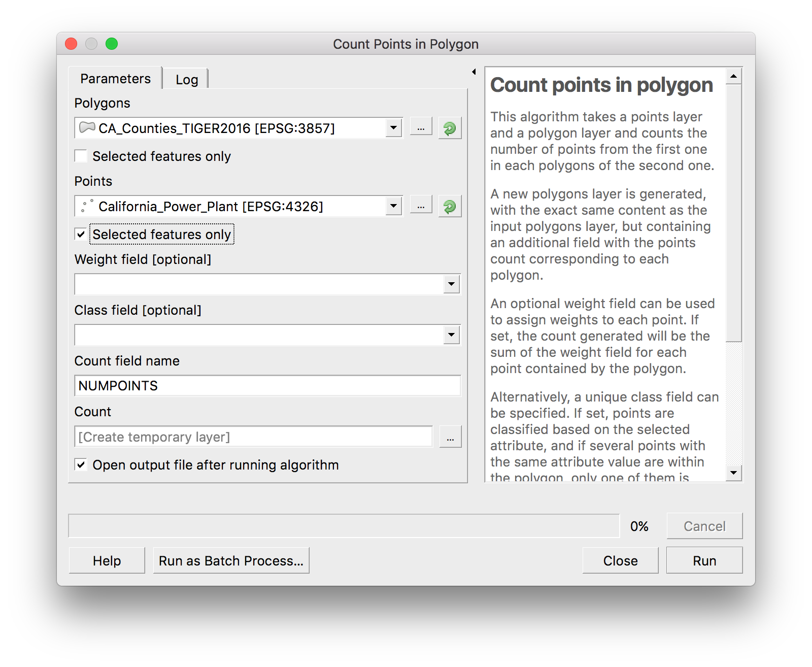Click Run as Batch Process button
Screen dimensions: 812x667
tap(231, 560)
